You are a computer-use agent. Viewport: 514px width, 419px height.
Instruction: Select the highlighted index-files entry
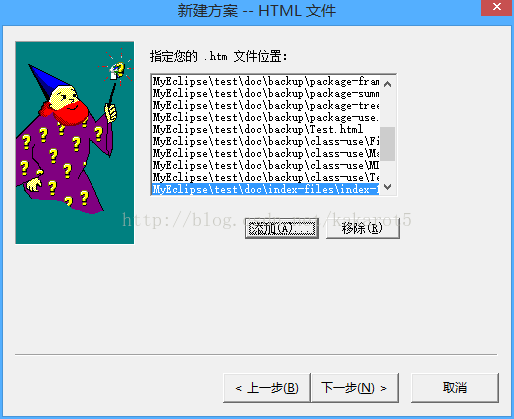pos(265,189)
